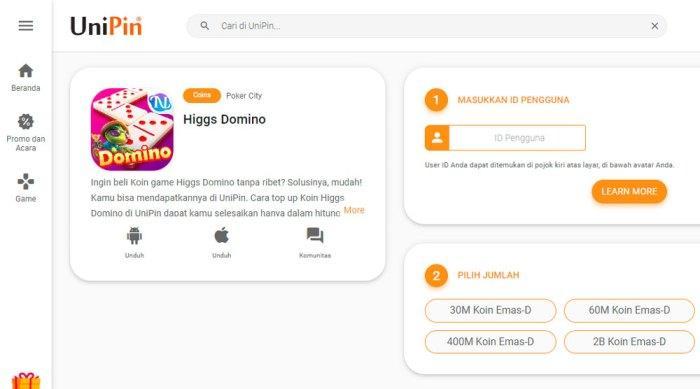
Task: Click the User ID hint text
Action: (x=549, y=165)
